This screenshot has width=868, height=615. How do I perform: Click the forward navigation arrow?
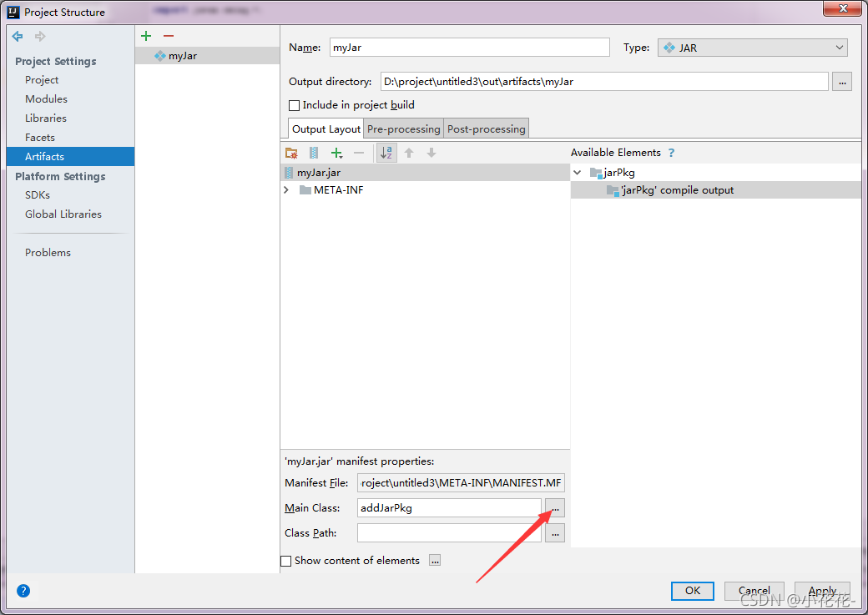(x=40, y=37)
